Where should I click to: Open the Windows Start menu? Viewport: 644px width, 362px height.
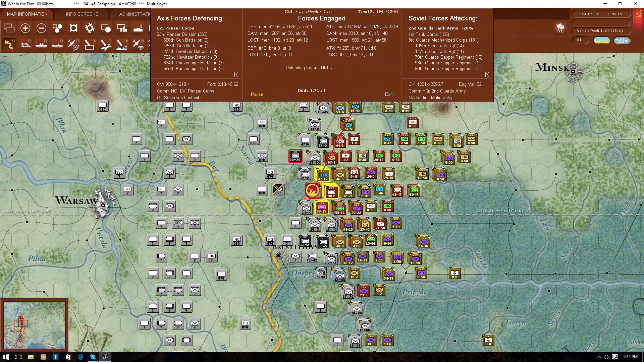[x=6, y=357]
